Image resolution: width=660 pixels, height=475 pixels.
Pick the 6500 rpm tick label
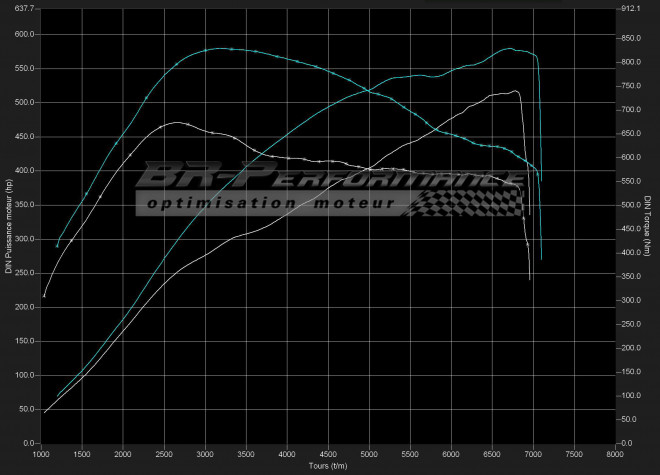pyautogui.click(x=492, y=454)
